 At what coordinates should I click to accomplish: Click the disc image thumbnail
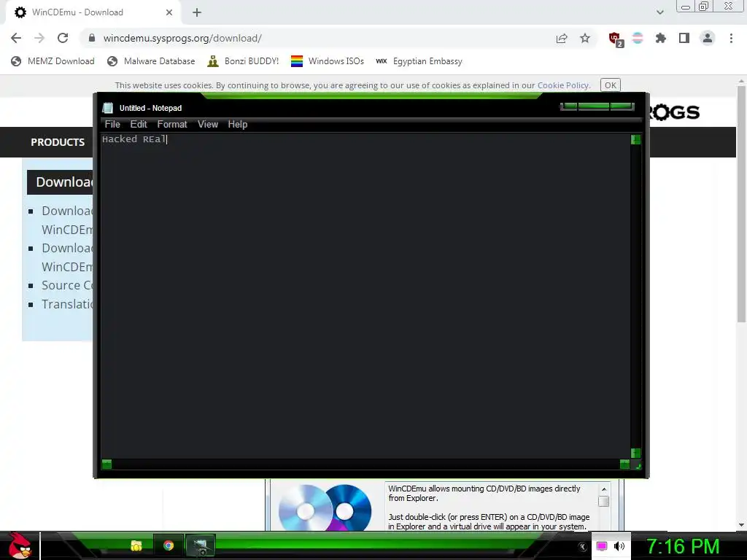point(325,507)
